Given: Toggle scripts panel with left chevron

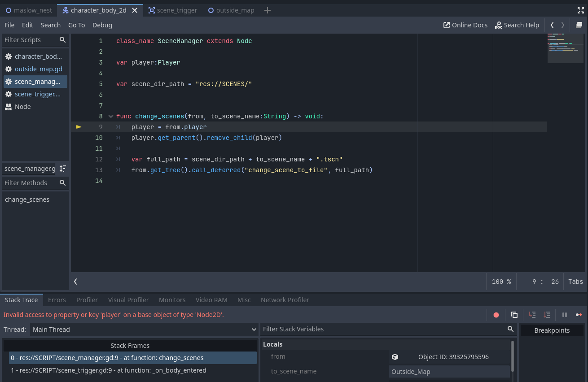Looking at the screenshot, I should (x=75, y=282).
